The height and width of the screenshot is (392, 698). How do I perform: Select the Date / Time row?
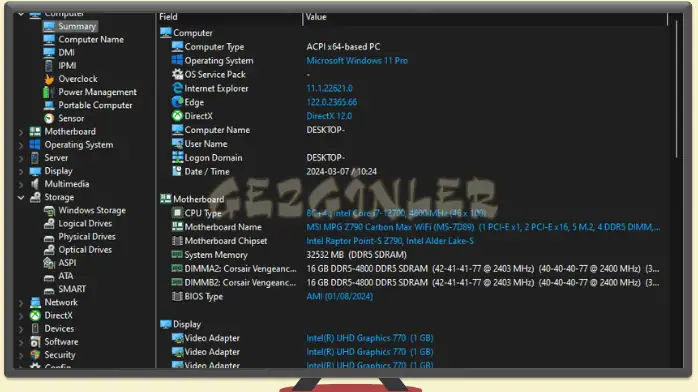(x=414, y=171)
